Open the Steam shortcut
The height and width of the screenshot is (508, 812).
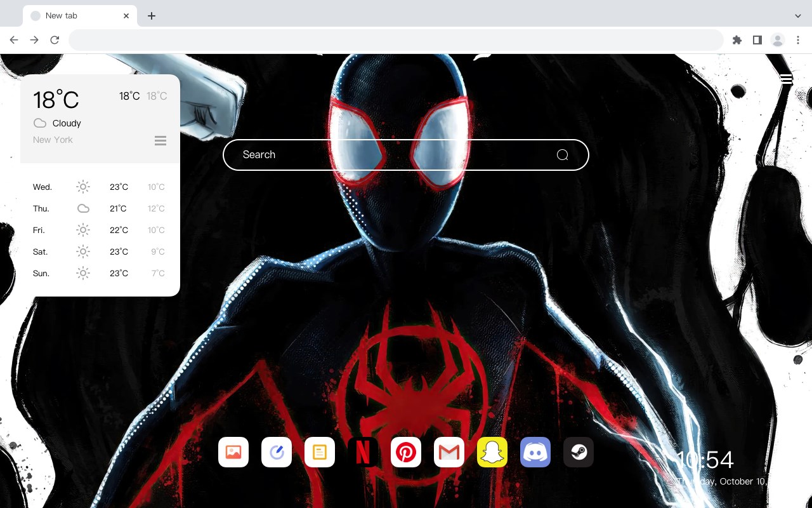pyautogui.click(x=579, y=452)
